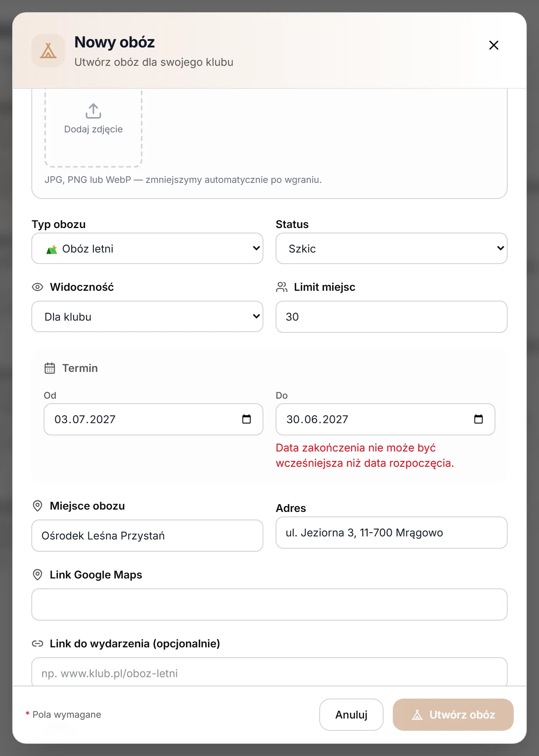Focus the Link do wydarzenia input field

[269, 672]
